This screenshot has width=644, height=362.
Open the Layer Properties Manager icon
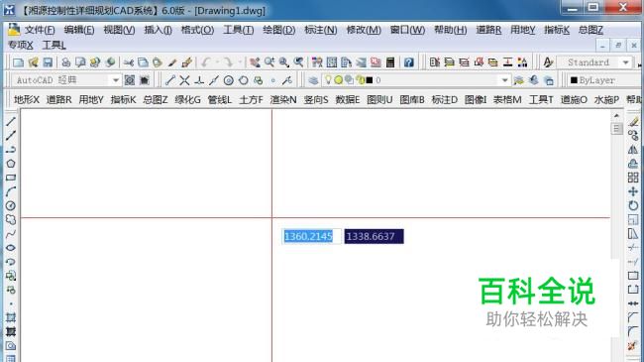coord(313,80)
